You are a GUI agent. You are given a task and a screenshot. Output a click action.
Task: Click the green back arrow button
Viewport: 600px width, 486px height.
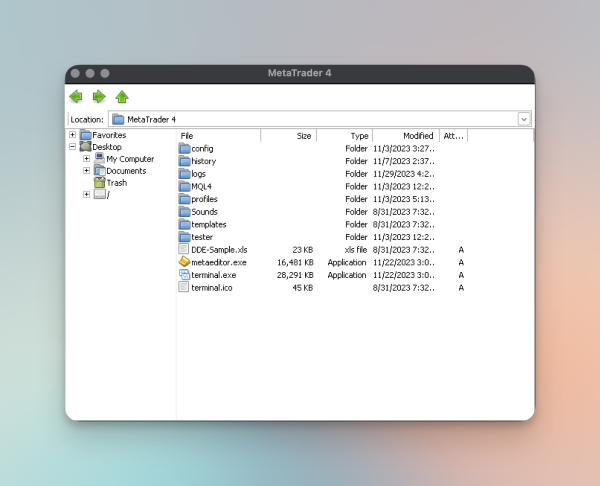[76, 97]
